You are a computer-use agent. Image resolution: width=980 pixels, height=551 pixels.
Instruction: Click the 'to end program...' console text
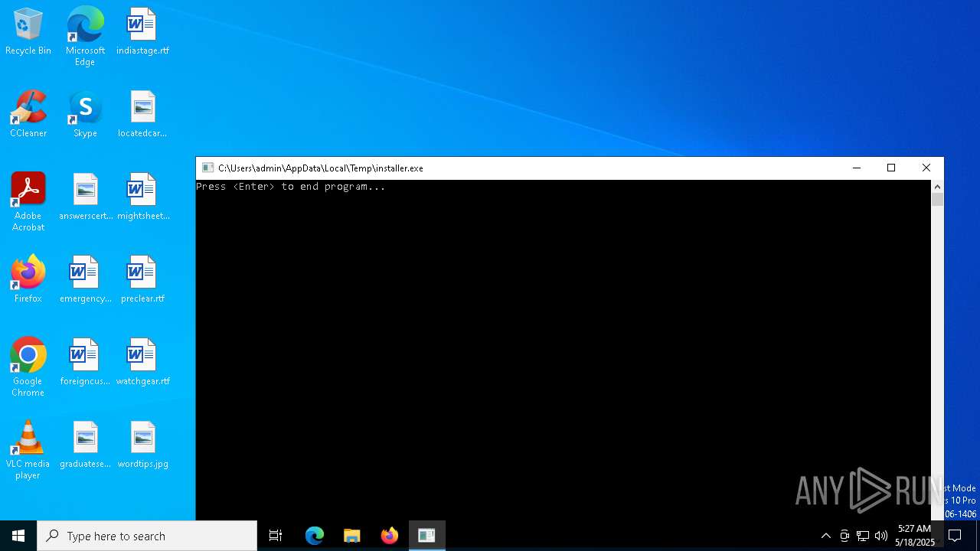coord(333,187)
